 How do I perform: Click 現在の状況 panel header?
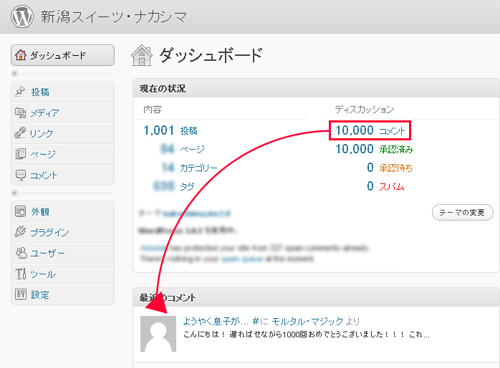pyautogui.click(x=315, y=88)
